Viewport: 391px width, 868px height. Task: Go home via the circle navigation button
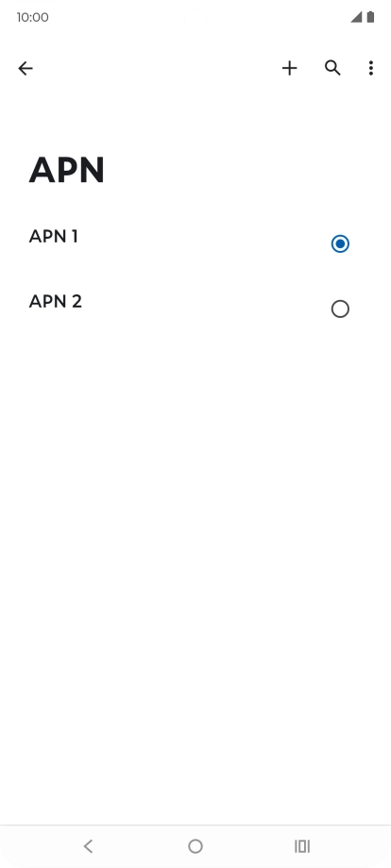[195, 846]
